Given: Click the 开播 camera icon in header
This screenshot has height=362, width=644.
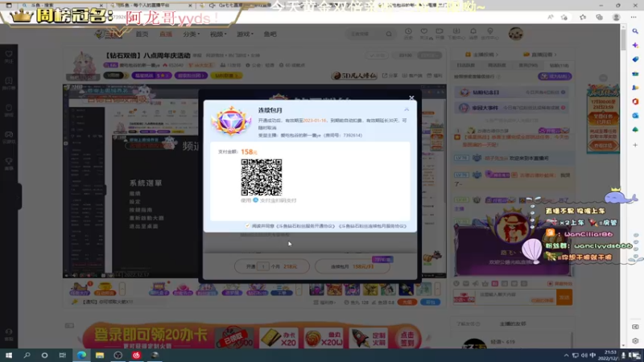Looking at the screenshot, I should 440,33.
